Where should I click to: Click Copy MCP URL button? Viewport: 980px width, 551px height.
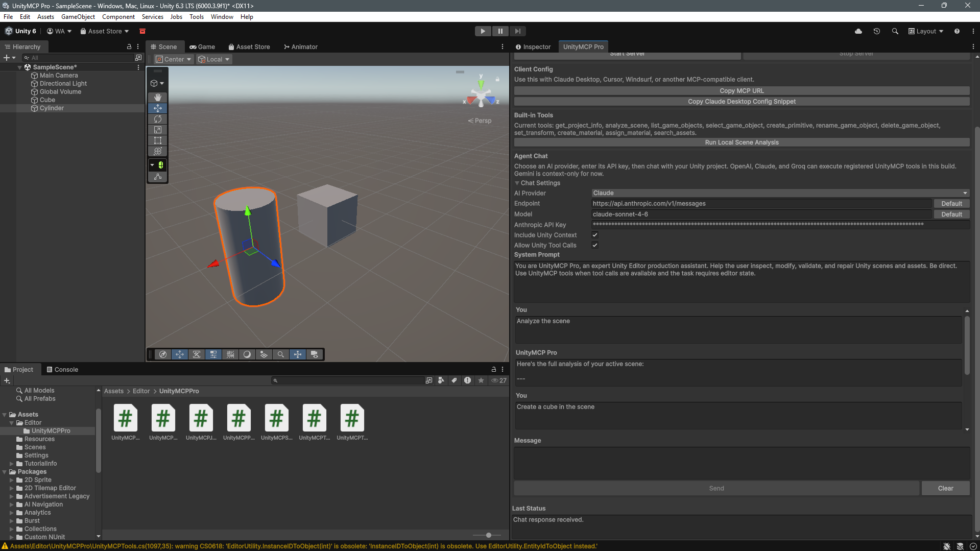742,90
